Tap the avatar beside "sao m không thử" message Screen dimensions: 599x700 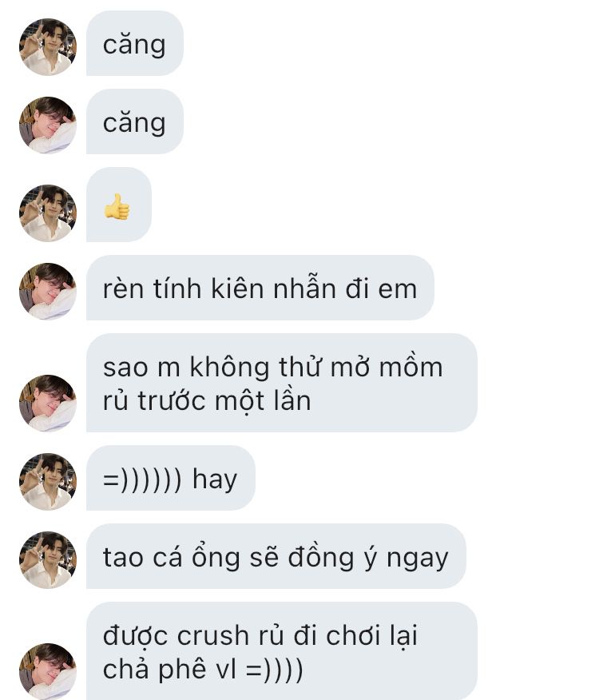[x=48, y=403]
